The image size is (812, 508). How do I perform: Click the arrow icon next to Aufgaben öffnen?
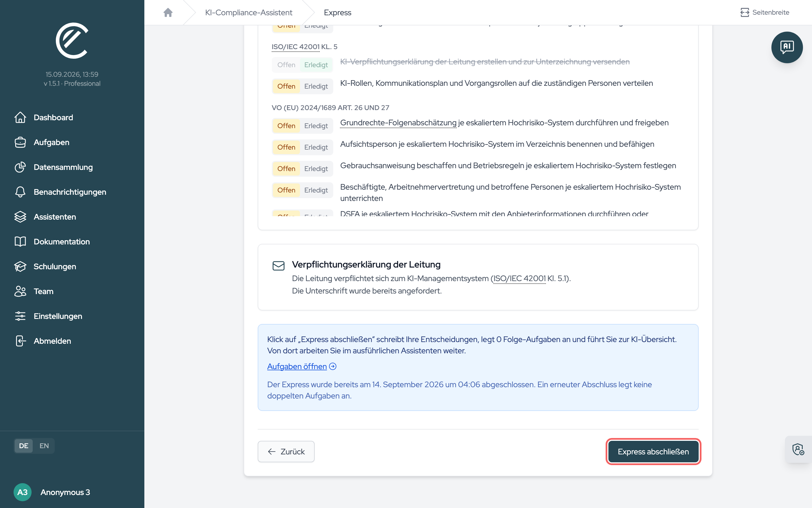332,367
